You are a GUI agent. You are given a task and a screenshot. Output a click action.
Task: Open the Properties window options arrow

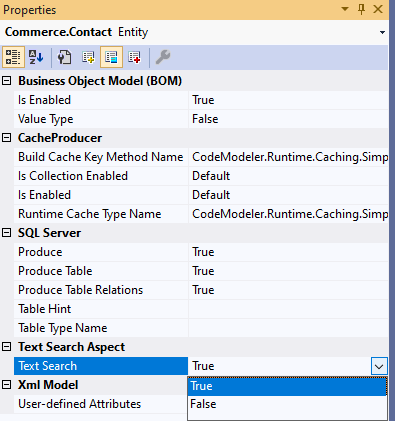[x=345, y=9]
